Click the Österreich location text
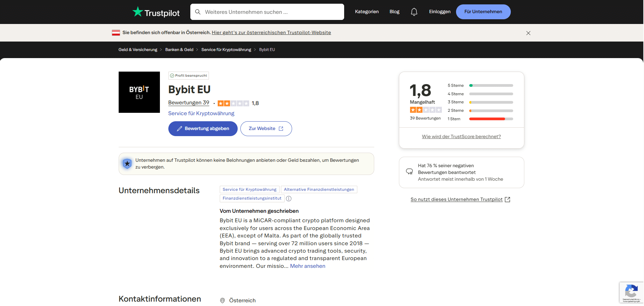 [242, 301]
